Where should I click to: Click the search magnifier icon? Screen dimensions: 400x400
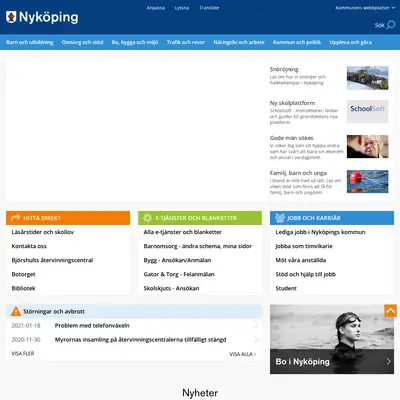[391, 25]
